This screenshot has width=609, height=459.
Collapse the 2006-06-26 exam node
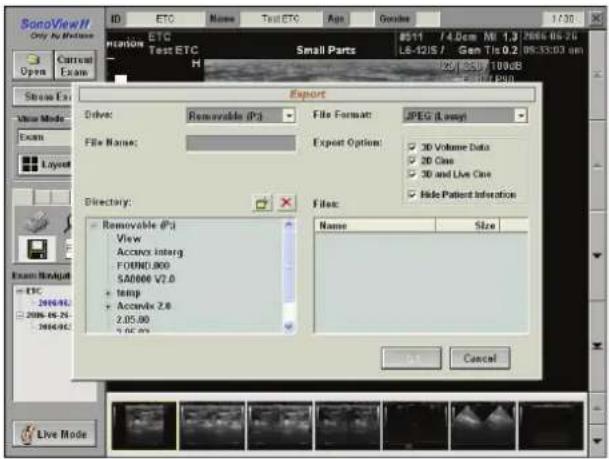coord(21,315)
